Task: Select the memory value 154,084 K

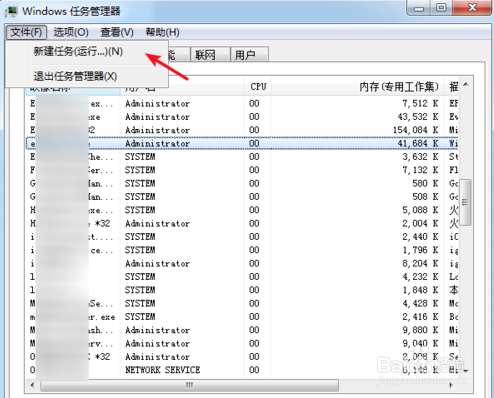Action: pyautogui.click(x=415, y=130)
